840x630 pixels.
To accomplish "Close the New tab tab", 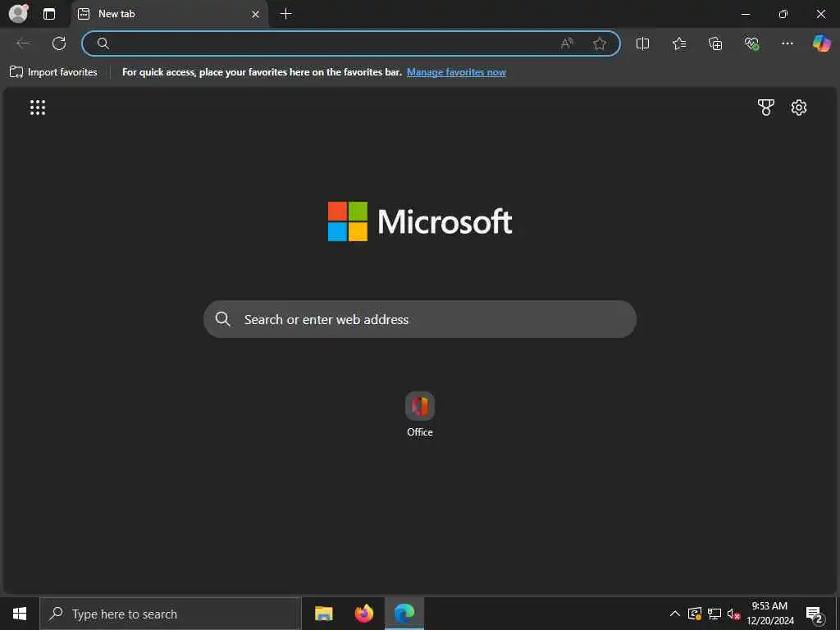I will click(x=256, y=14).
